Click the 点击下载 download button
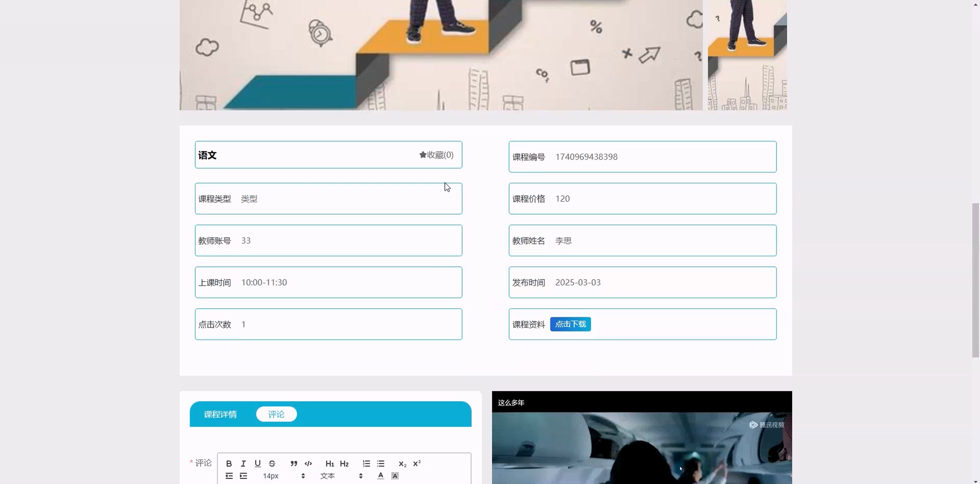This screenshot has width=980, height=484. [x=570, y=324]
